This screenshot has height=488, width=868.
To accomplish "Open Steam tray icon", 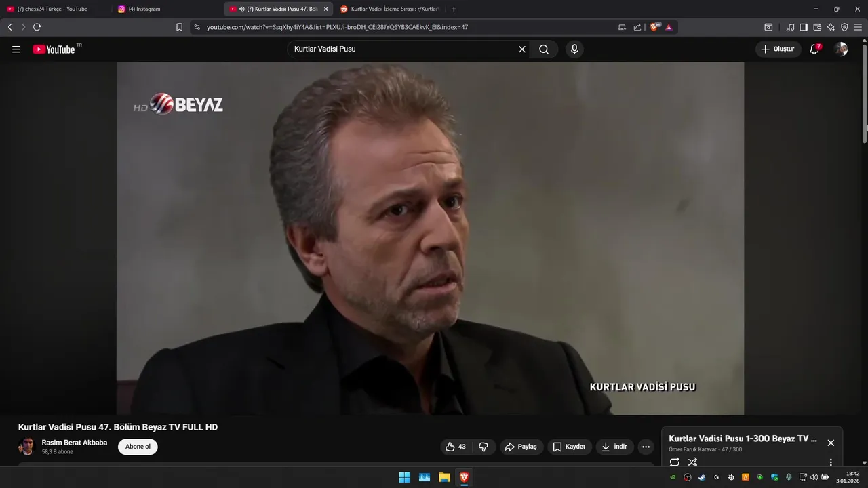I will point(702,477).
